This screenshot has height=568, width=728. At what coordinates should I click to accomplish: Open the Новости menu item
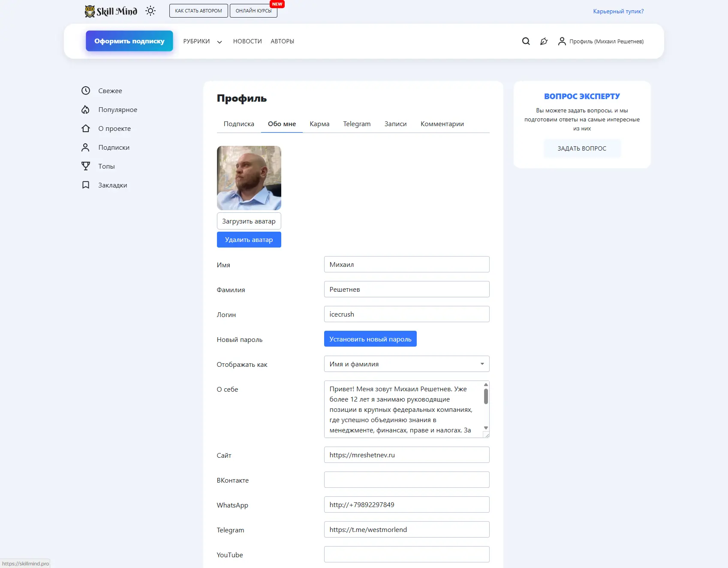pos(247,41)
